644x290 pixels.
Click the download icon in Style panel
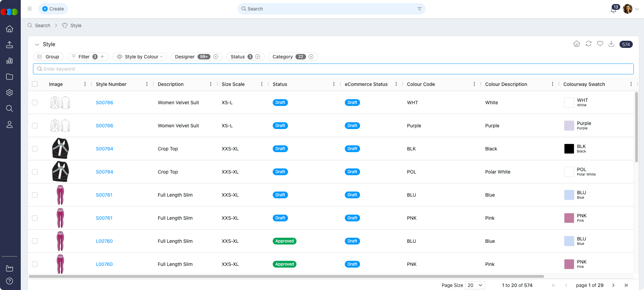click(611, 44)
